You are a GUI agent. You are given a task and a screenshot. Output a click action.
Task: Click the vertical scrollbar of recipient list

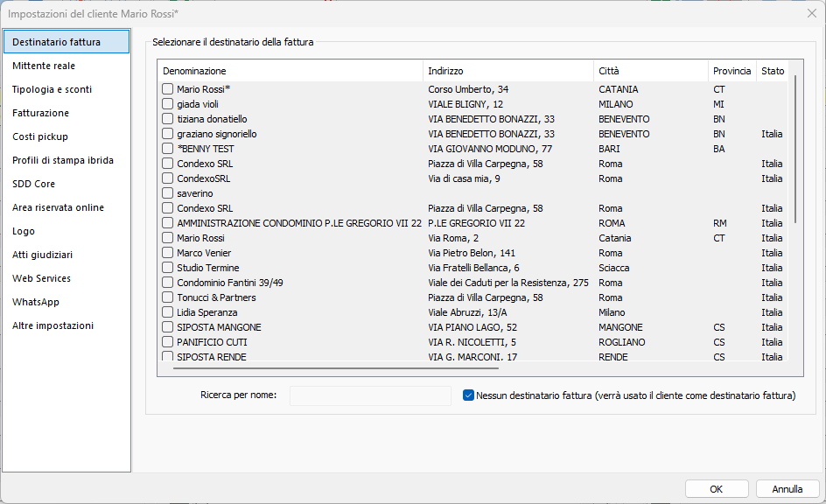click(795, 149)
